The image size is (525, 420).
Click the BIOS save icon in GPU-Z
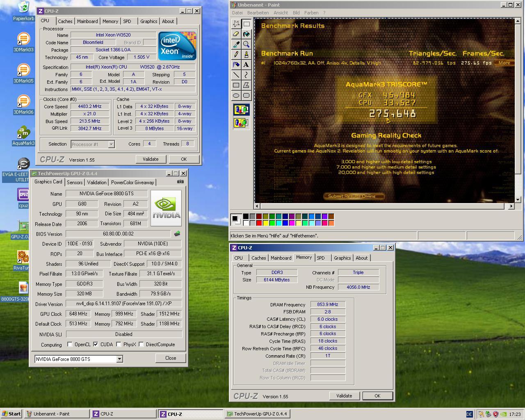(x=177, y=234)
